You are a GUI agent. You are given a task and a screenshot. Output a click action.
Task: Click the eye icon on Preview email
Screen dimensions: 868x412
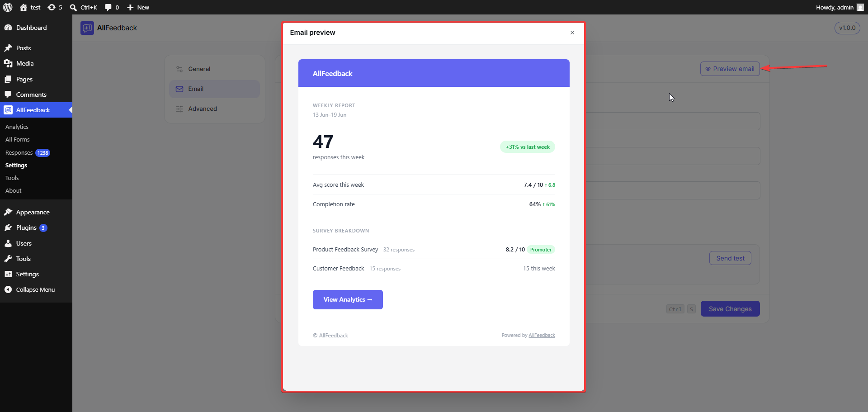pyautogui.click(x=708, y=69)
